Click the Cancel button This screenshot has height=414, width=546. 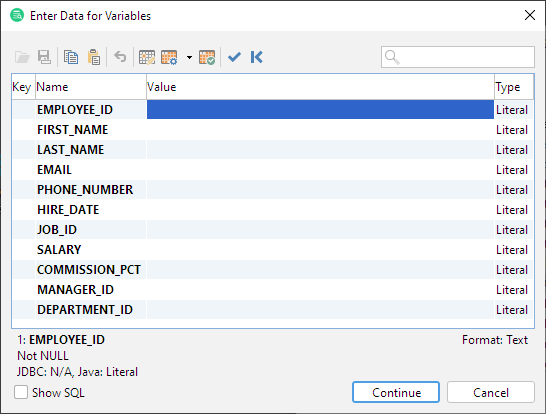tap(491, 392)
